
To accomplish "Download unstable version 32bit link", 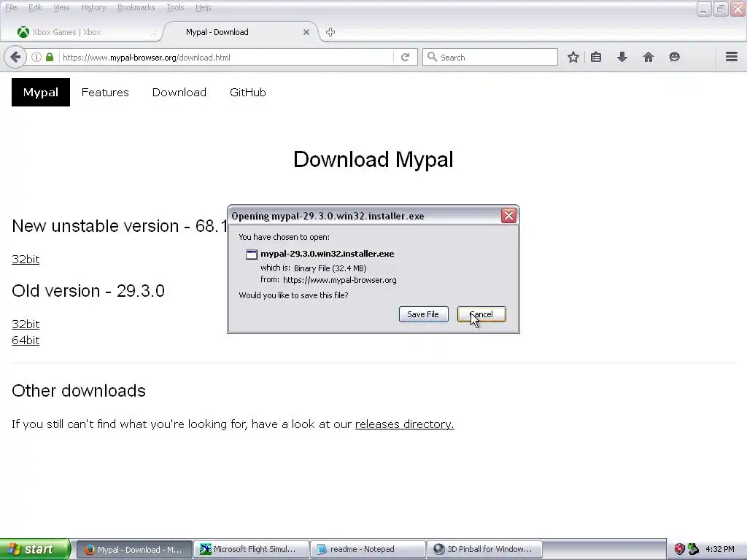I will click(26, 260).
